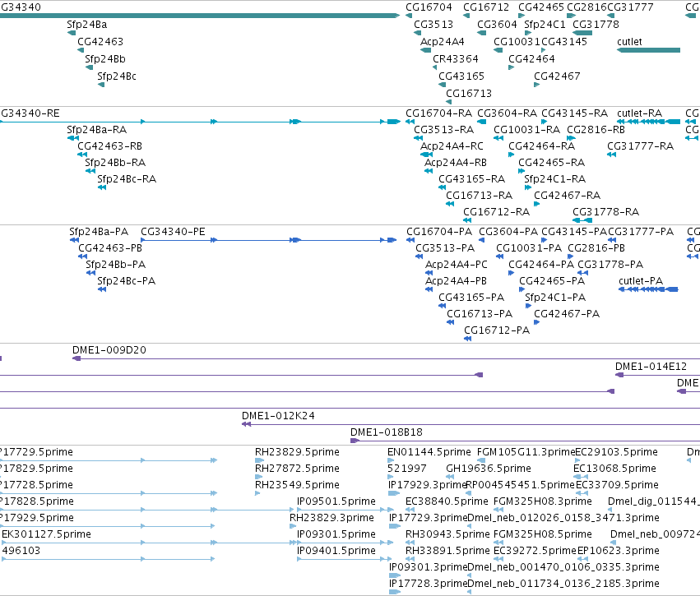Click the CG42464-RA transcript label
Image resolution: width=700 pixels, height=596 pixels.
point(541,146)
